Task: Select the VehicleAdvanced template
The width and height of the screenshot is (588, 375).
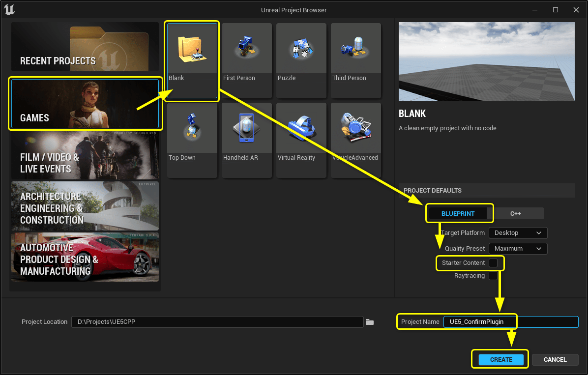Action: pos(356,140)
